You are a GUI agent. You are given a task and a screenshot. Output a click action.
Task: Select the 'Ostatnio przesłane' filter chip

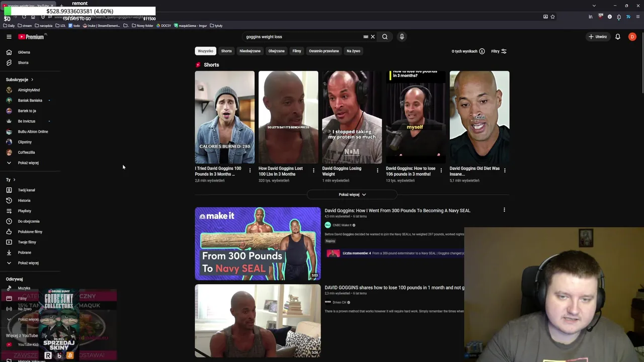[x=324, y=51]
